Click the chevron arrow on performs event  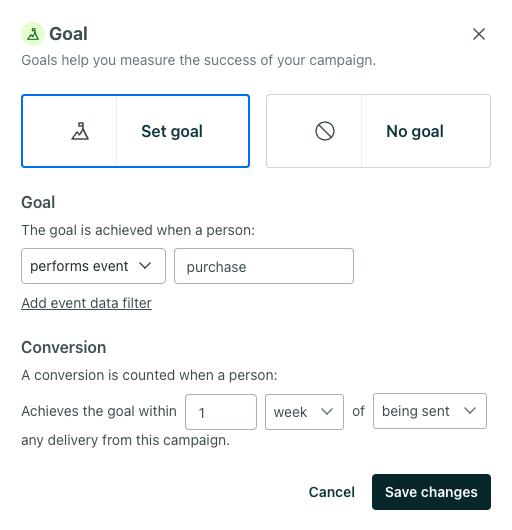[145, 266]
